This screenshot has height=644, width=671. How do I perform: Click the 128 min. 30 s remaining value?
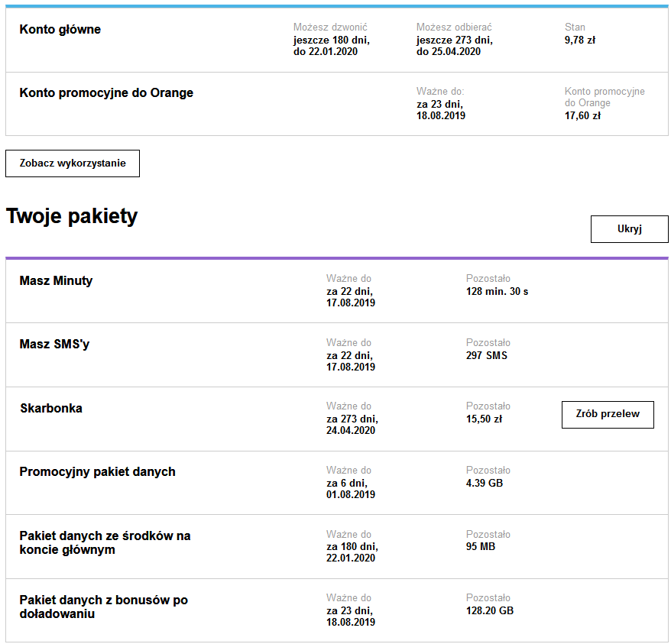[497, 291]
